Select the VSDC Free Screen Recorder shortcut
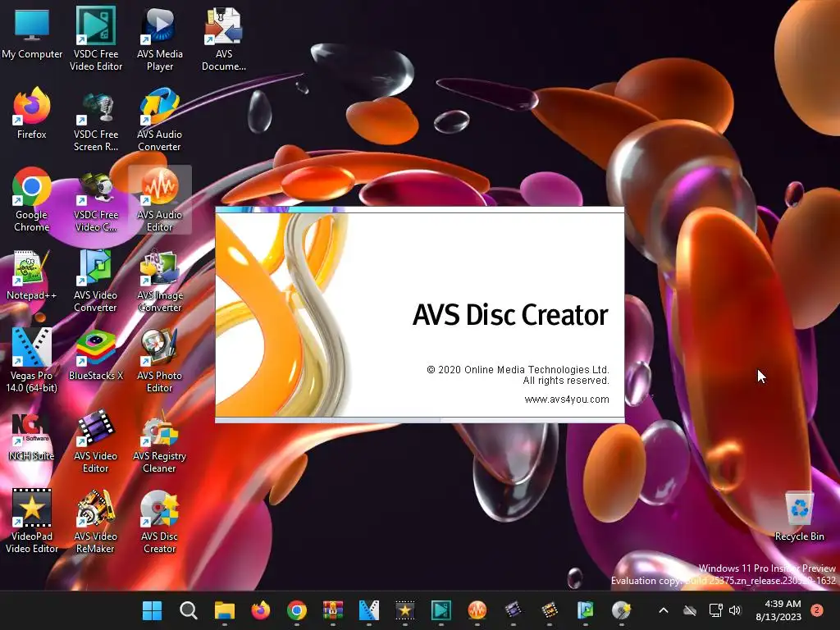This screenshot has width=840, height=630. tap(96, 121)
